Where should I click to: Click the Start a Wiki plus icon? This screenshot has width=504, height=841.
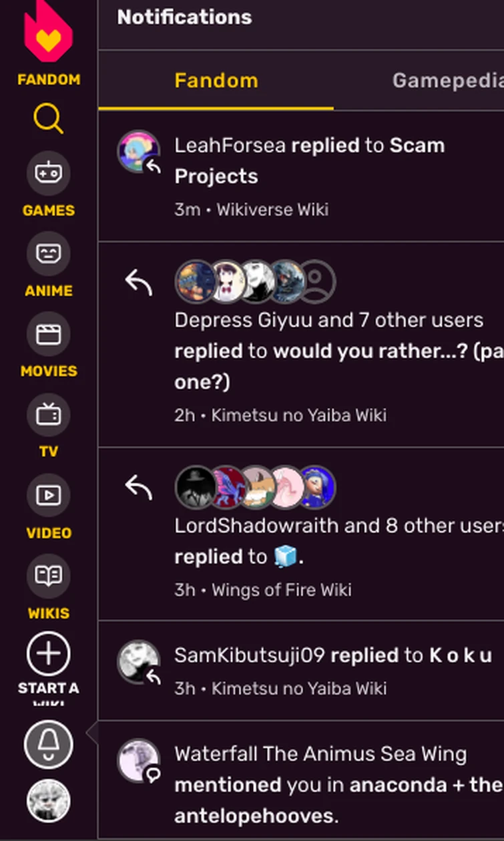pos(48,653)
